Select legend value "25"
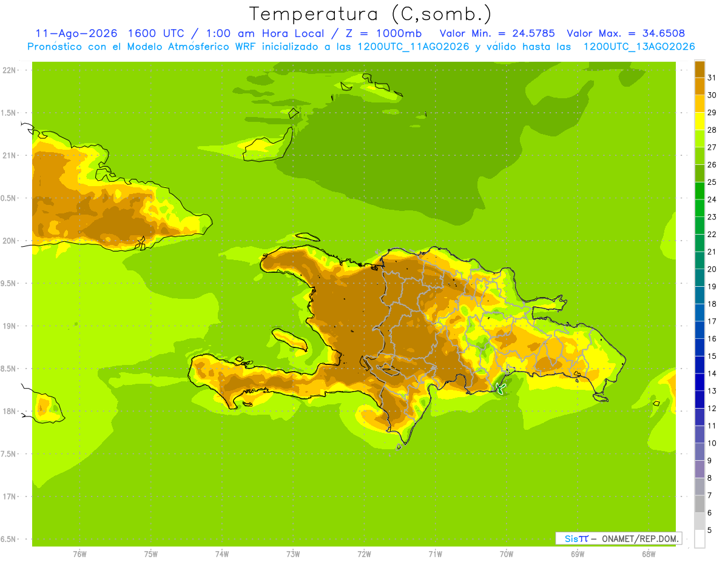 [x=712, y=182]
